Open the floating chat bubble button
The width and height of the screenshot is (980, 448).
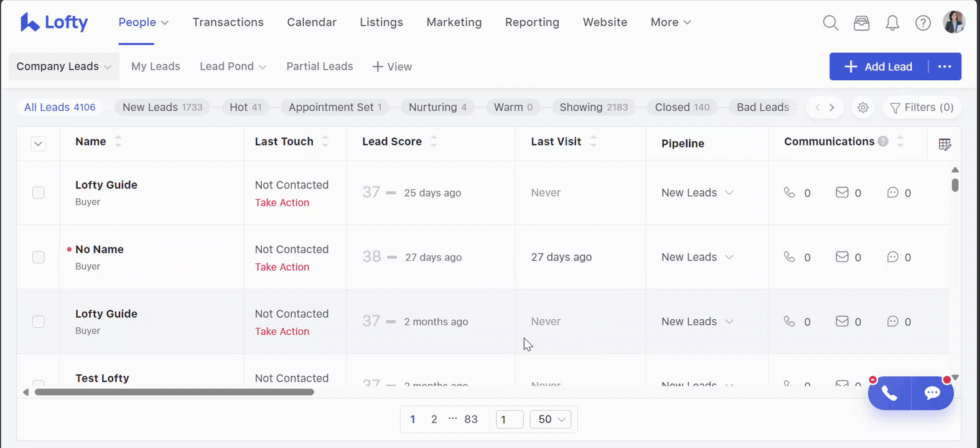pos(932,393)
